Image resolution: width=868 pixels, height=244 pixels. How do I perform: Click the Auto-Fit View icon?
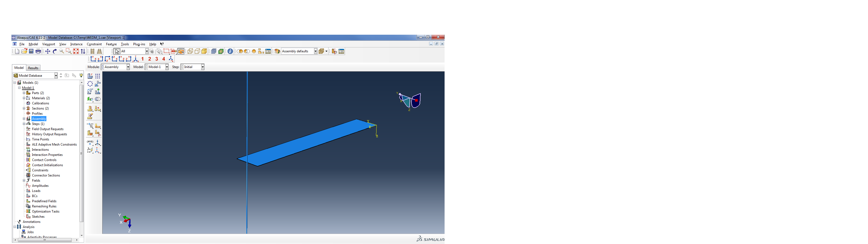[x=76, y=51]
